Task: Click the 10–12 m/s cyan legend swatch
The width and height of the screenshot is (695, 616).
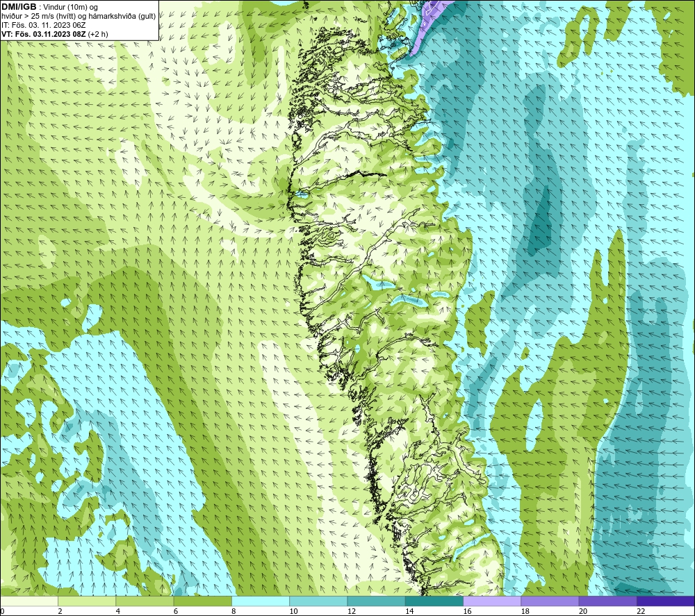Action: 318,601
